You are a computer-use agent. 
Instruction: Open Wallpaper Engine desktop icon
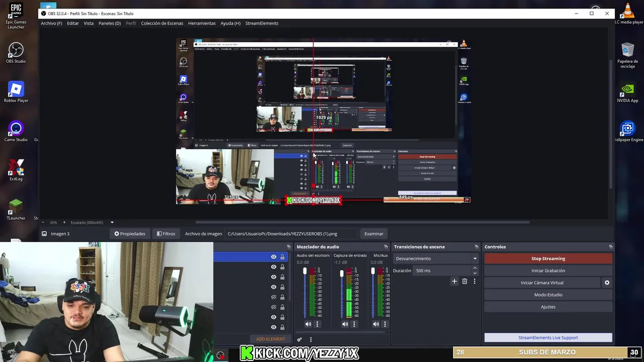coord(628,132)
